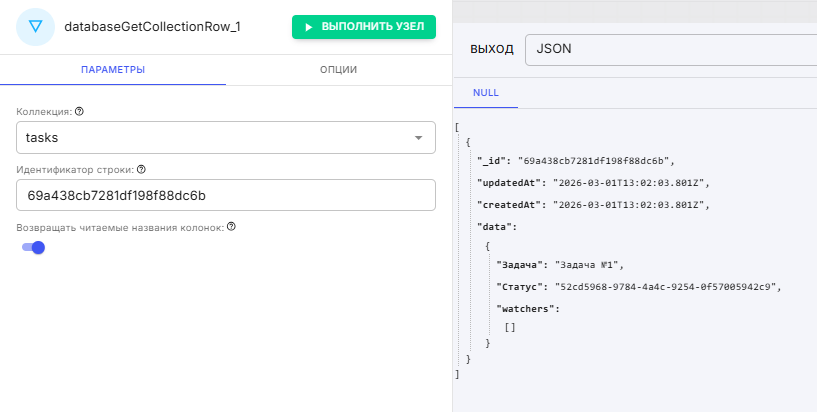
Task: Click the help icon beside Коллекция
Action: click(79, 112)
